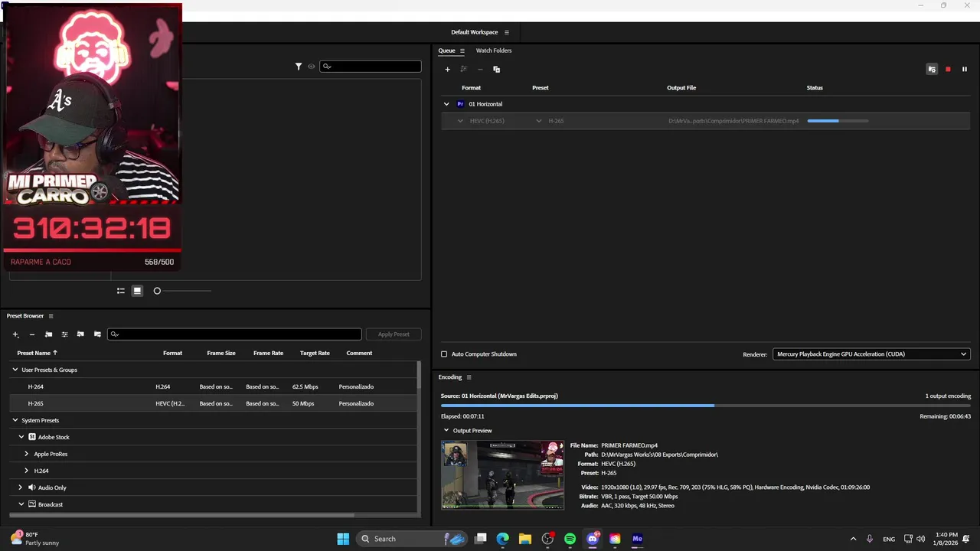Open the Renderer dropdown

[x=871, y=354]
